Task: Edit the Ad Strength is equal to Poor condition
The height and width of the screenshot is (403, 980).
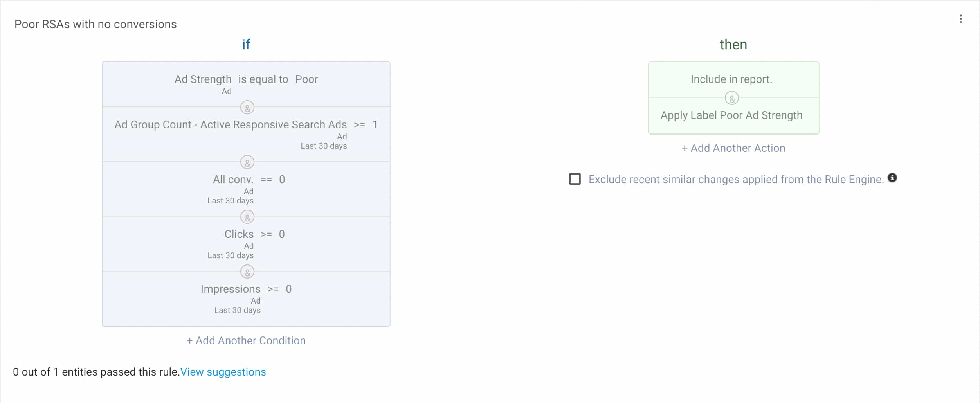Action: pyautogui.click(x=246, y=79)
